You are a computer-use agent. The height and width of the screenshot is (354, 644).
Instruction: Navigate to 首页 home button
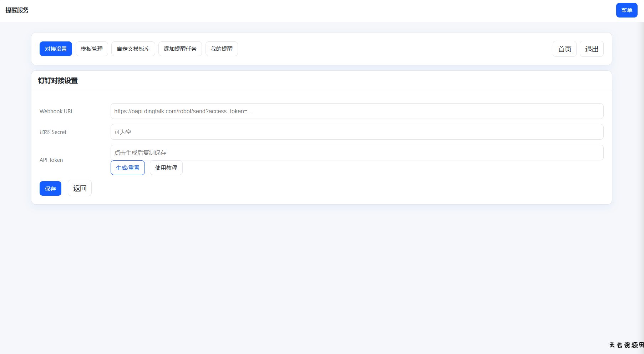(x=564, y=49)
